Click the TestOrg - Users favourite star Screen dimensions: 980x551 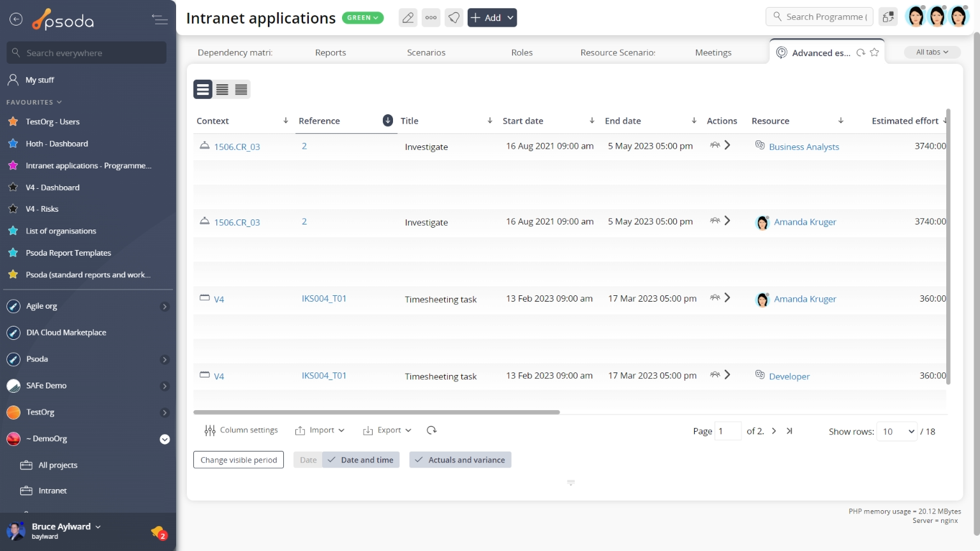13,121
